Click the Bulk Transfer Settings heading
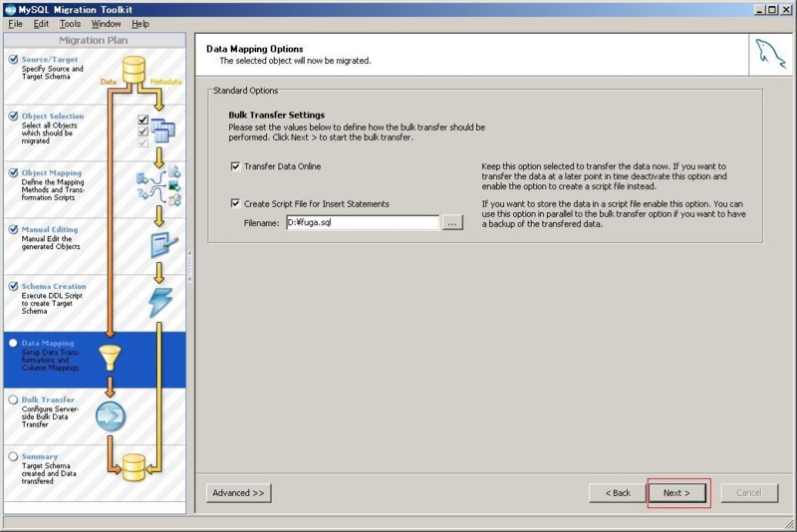797x532 pixels. [277, 115]
